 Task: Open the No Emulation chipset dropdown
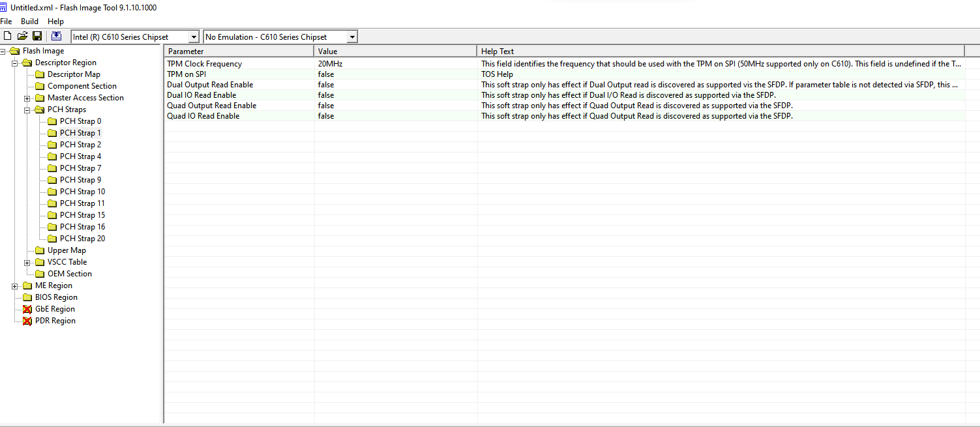[352, 37]
